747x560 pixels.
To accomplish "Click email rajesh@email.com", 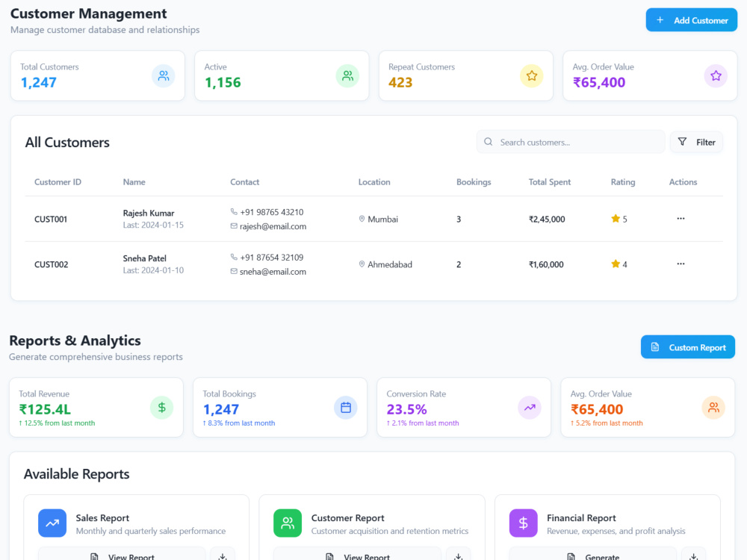I will (x=273, y=226).
